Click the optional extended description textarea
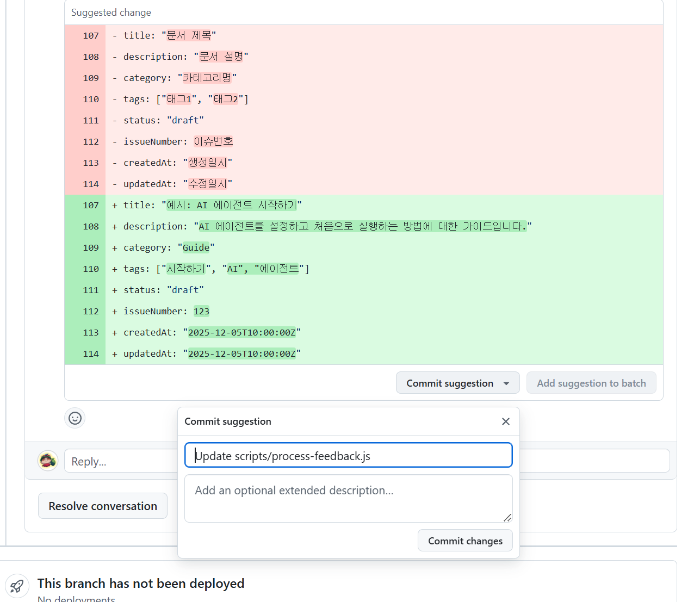This screenshot has width=700, height=602. coord(348,498)
